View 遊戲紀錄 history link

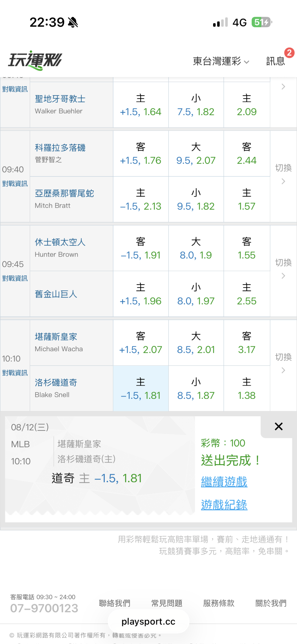224,505
